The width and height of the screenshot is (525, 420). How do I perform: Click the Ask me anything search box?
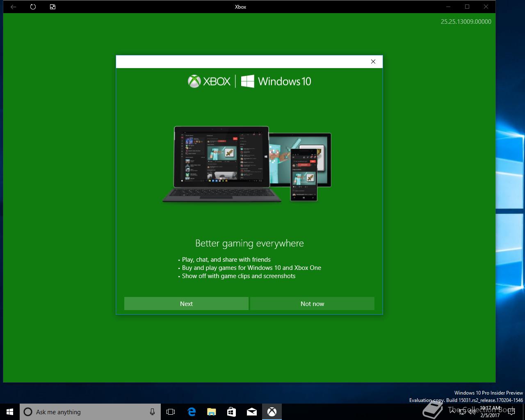[89, 412]
